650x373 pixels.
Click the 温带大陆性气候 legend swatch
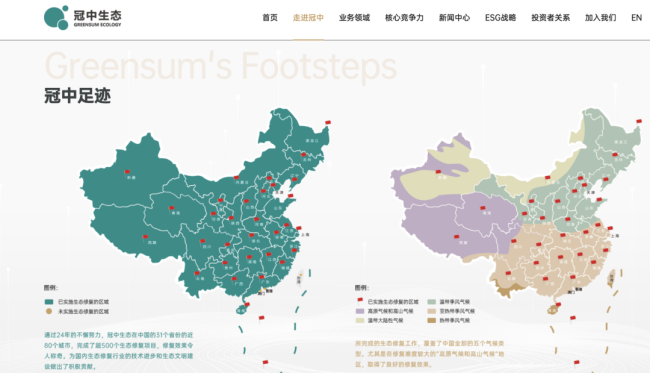(x=360, y=320)
